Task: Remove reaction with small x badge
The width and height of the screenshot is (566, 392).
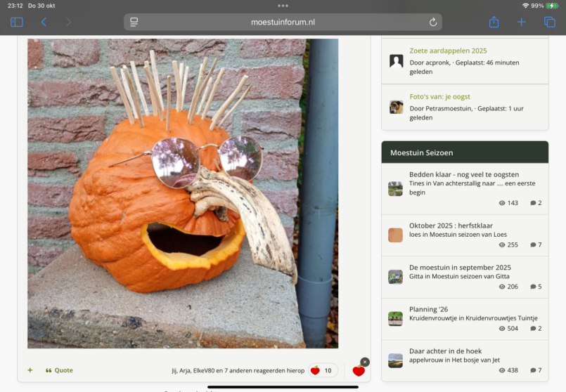Action: coord(365,362)
